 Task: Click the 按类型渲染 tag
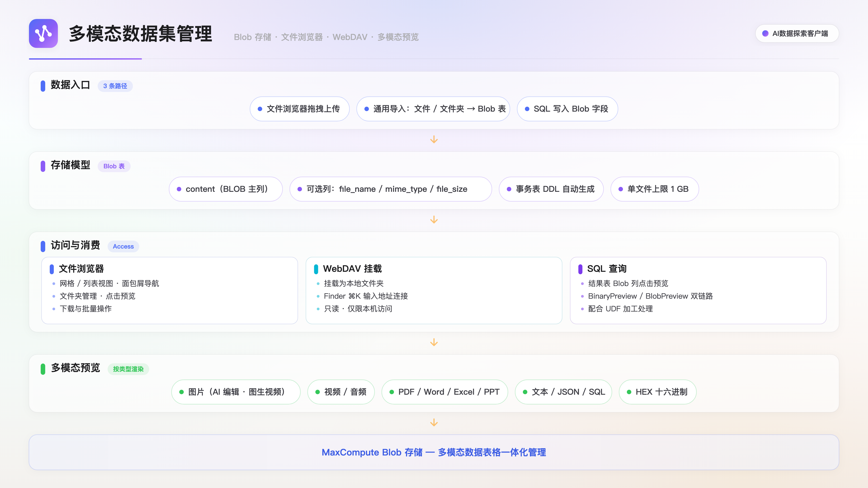click(x=128, y=369)
